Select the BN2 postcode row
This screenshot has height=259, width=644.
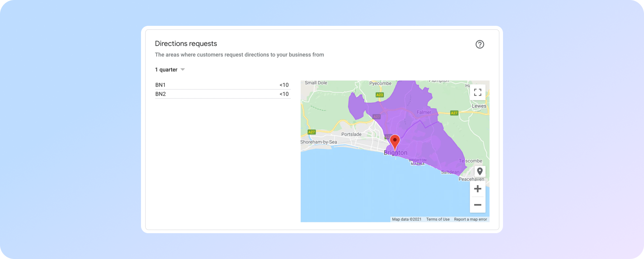point(222,94)
